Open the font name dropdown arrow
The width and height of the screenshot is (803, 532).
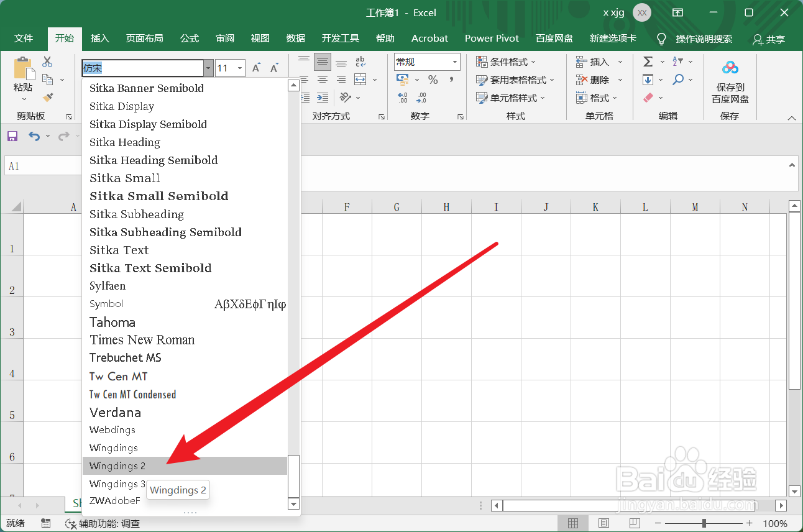pos(208,68)
